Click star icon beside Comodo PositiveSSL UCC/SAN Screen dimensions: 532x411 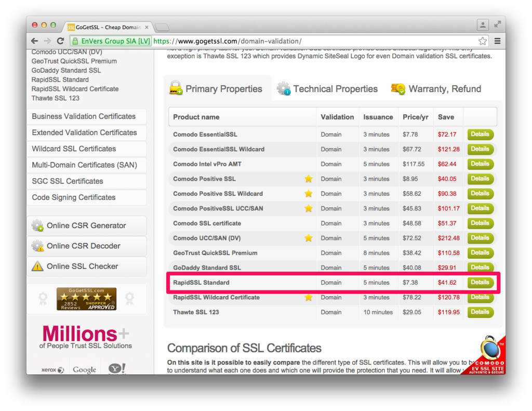pos(309,208)
